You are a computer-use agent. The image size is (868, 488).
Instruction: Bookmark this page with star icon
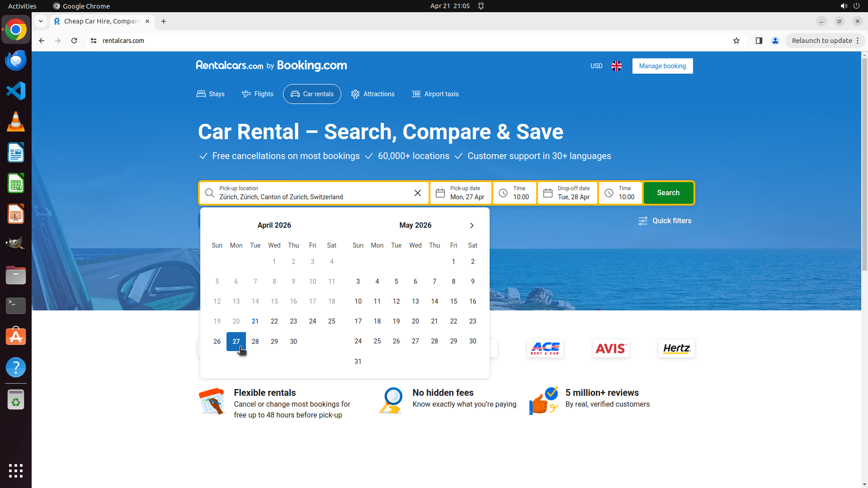[x=736, y=41]
